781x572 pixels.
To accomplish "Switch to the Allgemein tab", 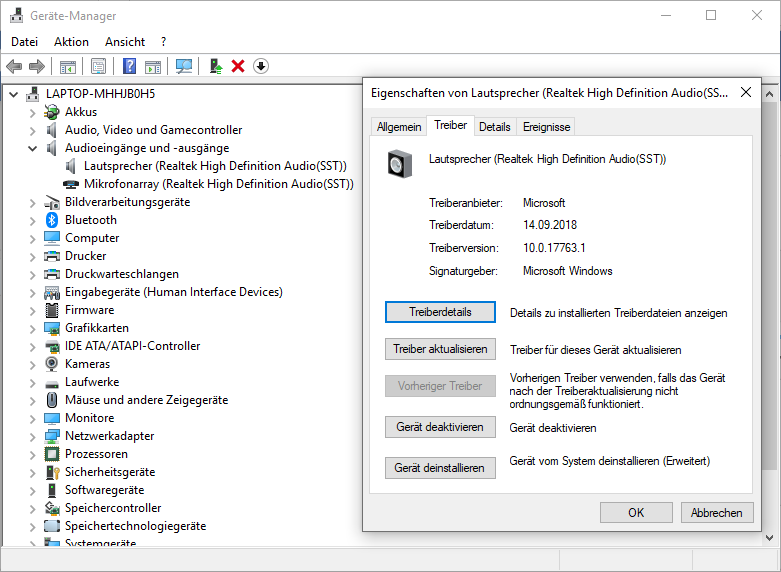I will coord(399,127).
